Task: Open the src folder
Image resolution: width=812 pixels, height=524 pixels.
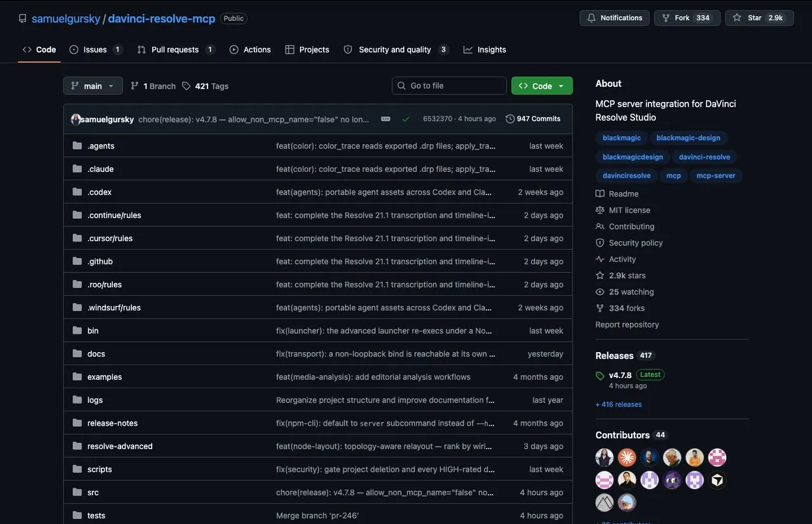Action: click(93, 492)
